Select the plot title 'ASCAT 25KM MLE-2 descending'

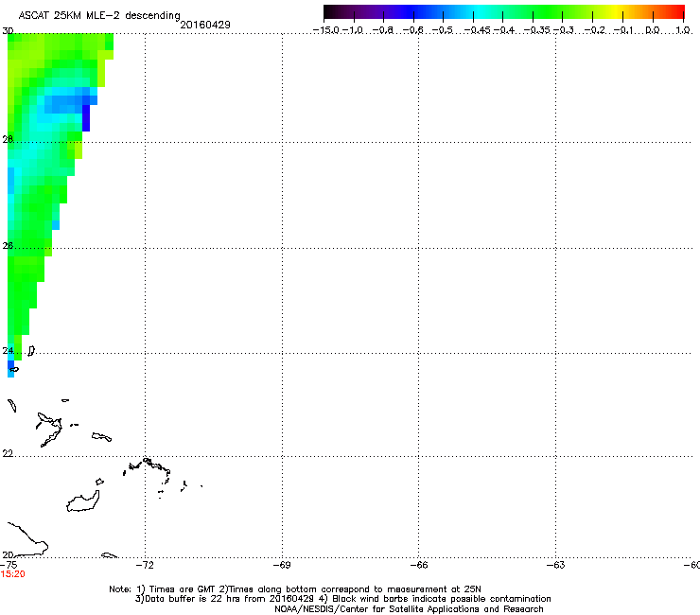coord(99,16)
